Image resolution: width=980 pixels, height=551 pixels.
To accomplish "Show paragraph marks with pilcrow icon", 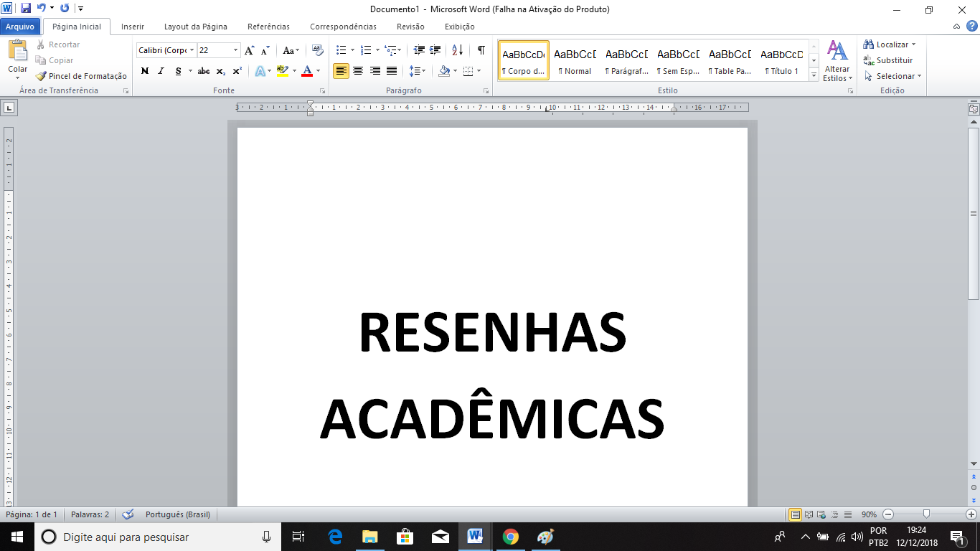I will click(481, 50).
